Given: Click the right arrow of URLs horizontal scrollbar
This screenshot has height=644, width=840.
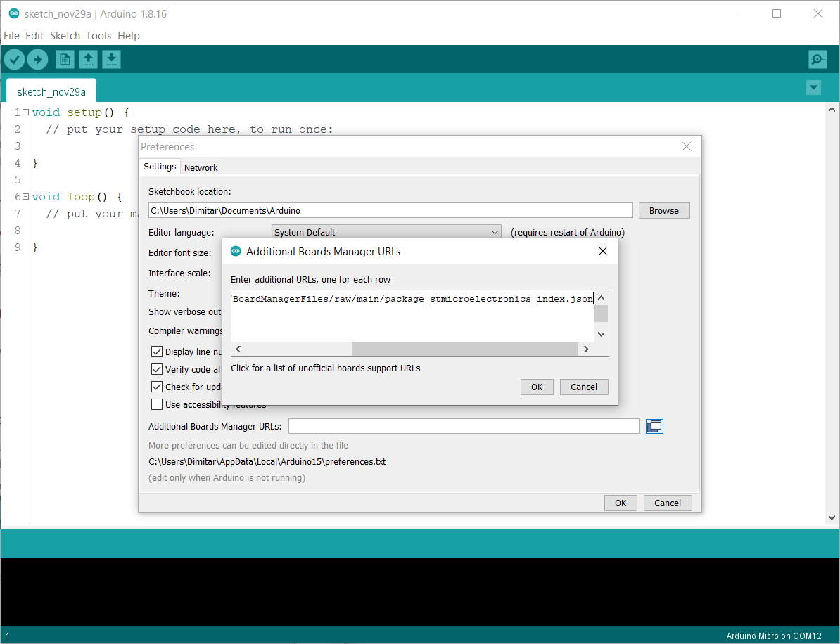Looking at the screenshot, I should tap(586, 349).
